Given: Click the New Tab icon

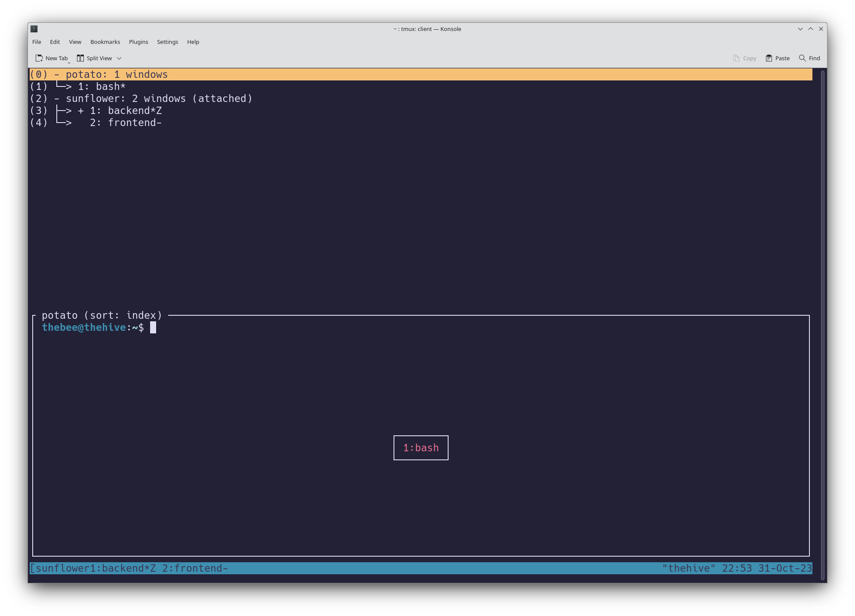Looking at the screenshot, I should pyautogui.click(x=39, y=58).
